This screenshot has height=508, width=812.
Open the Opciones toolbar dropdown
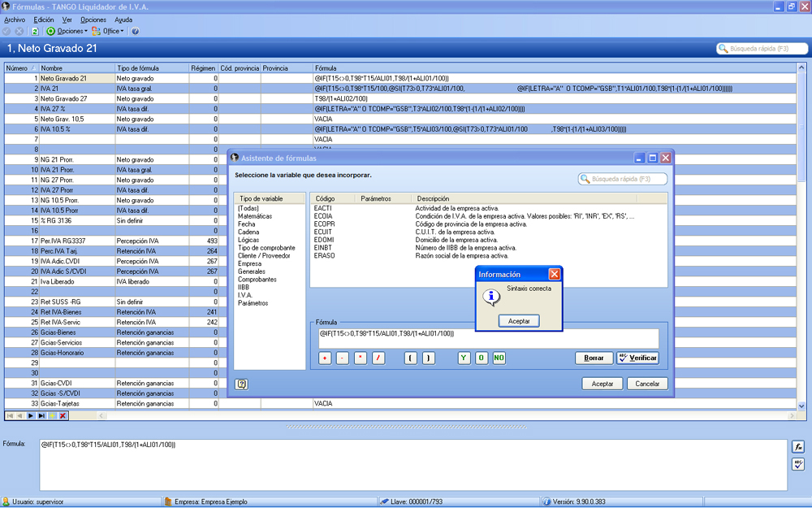click(67, 31)
